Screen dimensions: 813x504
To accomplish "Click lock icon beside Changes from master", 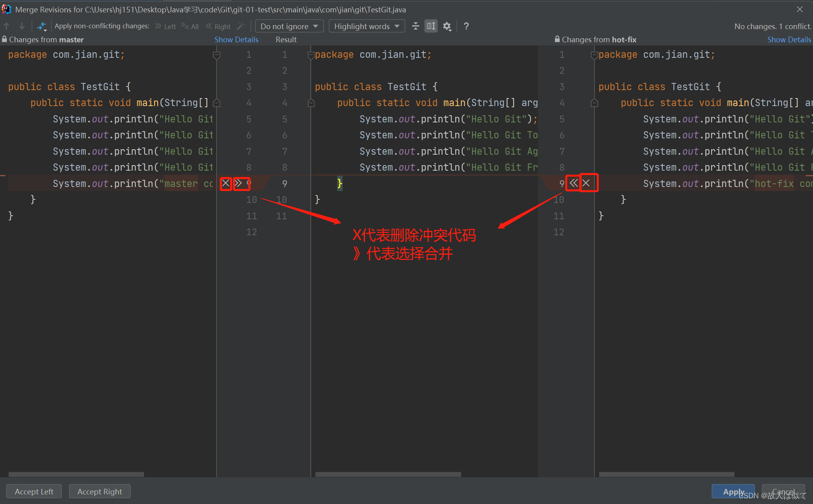I will point(4,39).
